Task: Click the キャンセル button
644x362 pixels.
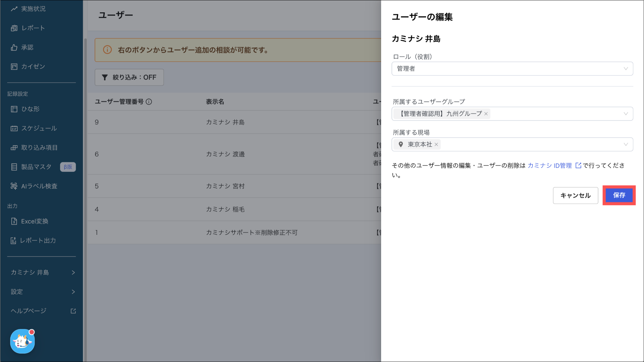Action: coord(575,195)
